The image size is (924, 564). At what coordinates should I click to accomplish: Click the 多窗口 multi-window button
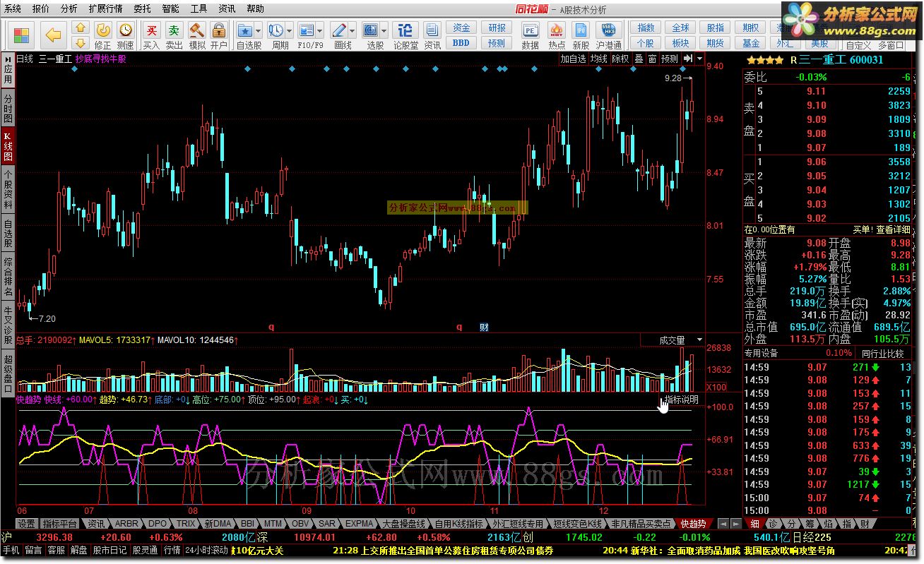[891, 45]
